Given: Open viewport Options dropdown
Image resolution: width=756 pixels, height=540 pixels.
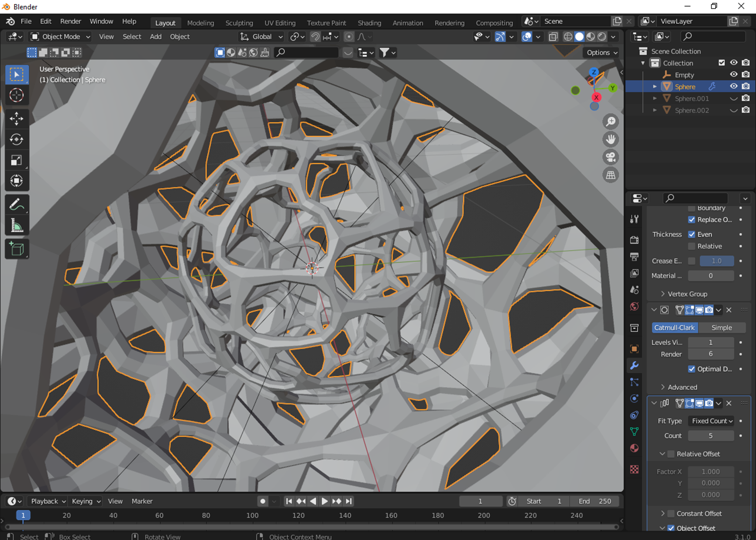Looking at the screenshot, I should pos(602,52).
